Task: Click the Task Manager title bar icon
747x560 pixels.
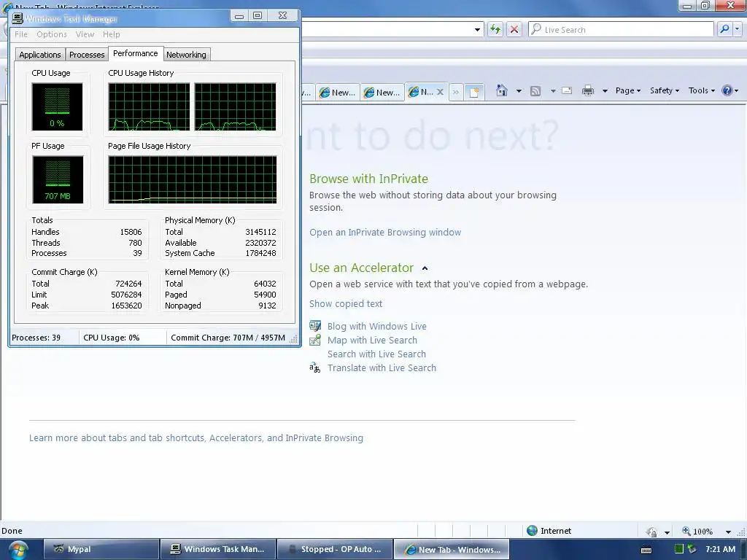Action: 18,18
